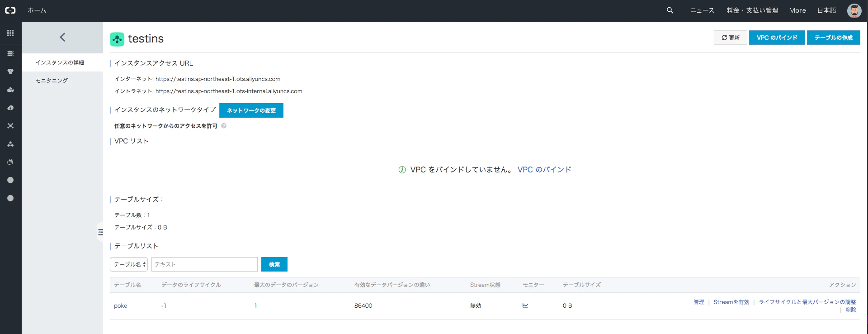Click 管理 action for poke
The height and width of the screenshot is (334, 868).
699,302
